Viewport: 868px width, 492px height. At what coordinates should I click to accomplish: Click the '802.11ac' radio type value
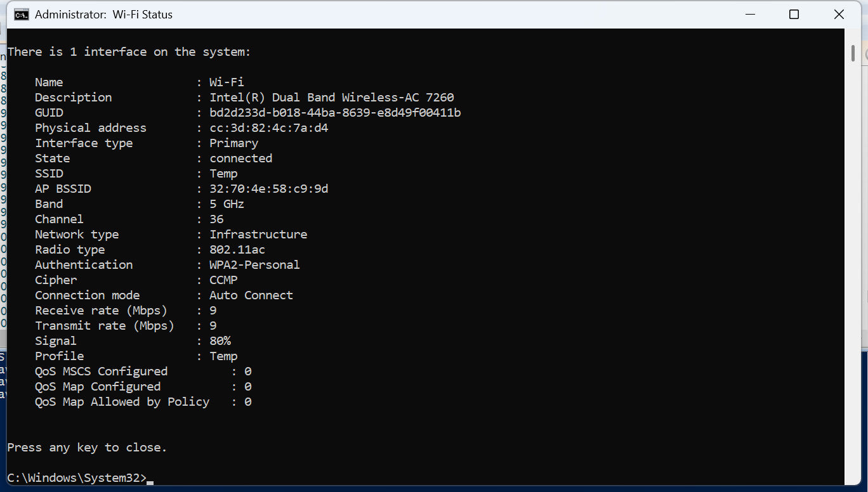[x=237, y=250]
